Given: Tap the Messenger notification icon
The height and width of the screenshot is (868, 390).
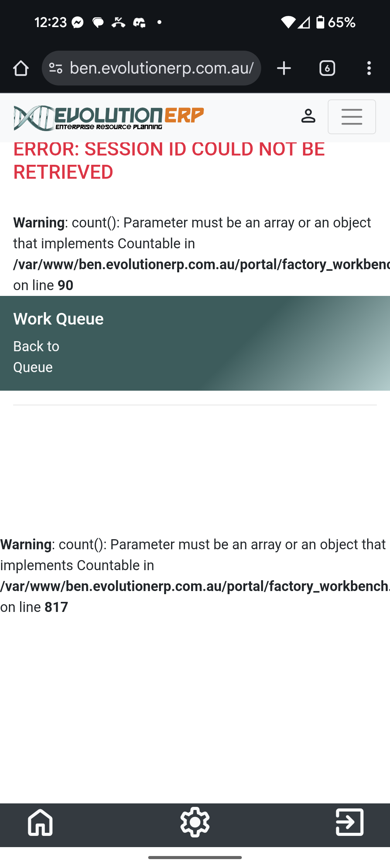Looking at the screenshot, I should click(x=78, y=23).
